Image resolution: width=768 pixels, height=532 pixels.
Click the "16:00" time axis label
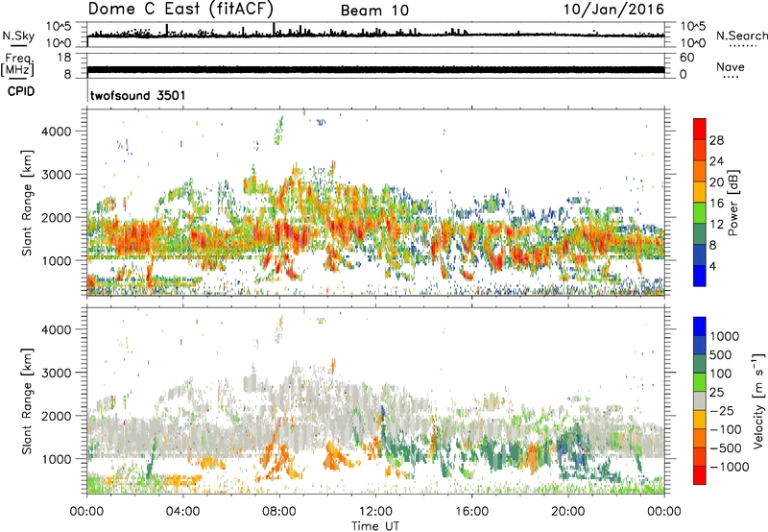point(471,512)
